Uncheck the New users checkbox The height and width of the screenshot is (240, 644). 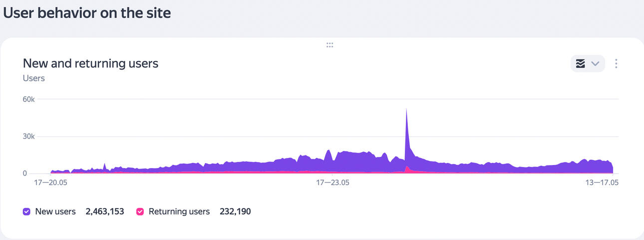pyautogui.click(x=27, y=211)
